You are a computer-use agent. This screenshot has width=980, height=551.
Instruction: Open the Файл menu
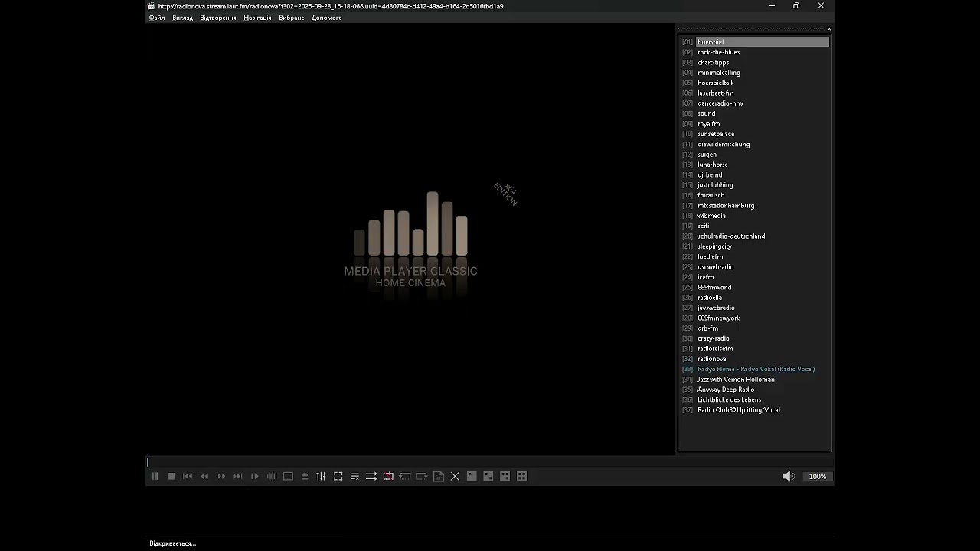(x=157, y=18)
